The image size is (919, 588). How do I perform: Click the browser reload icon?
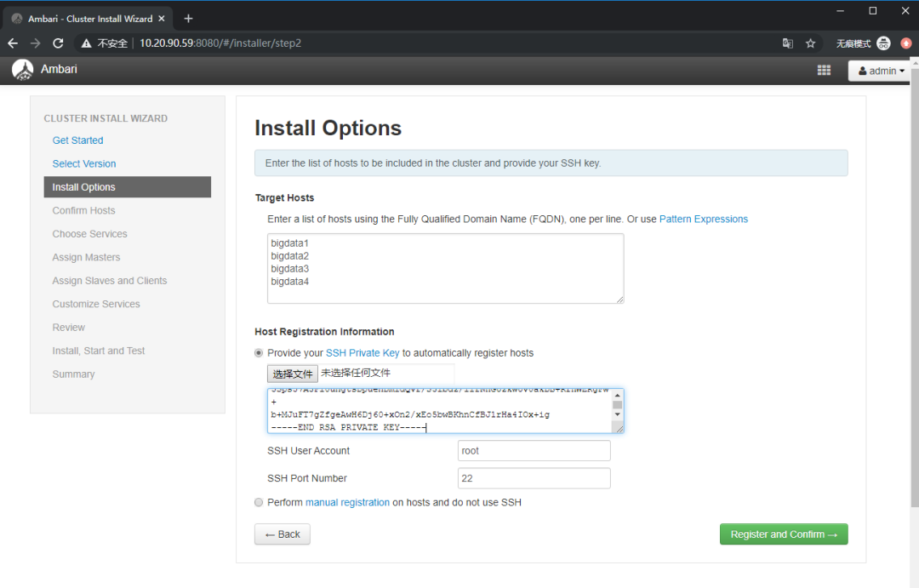[58, 43]
